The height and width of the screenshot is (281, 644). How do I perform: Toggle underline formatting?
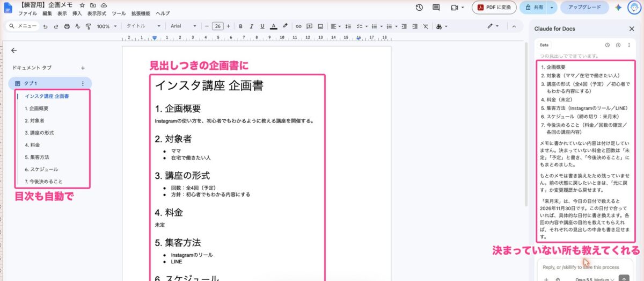[x=262, y=26]
